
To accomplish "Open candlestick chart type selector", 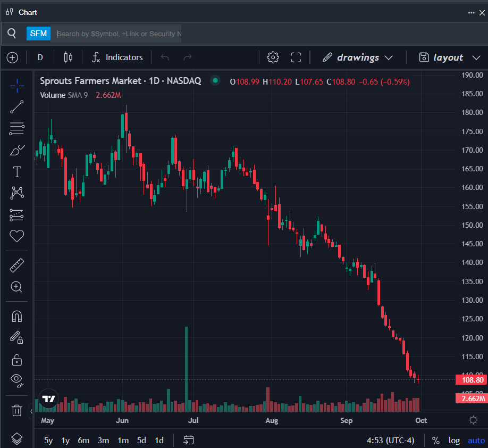I will 68,57.
